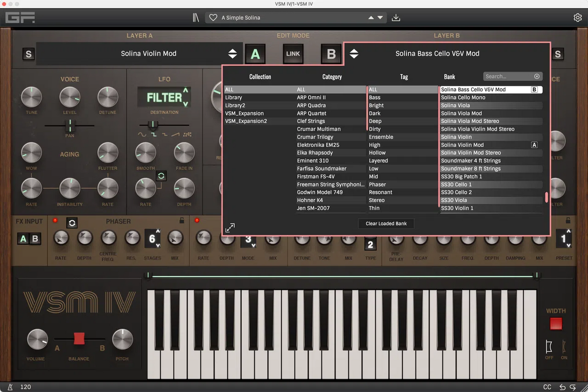Image resolution: width=588 pixels, height=392 pixels.
Task: Select the A edit mode tab
Action: click(255, 54)
